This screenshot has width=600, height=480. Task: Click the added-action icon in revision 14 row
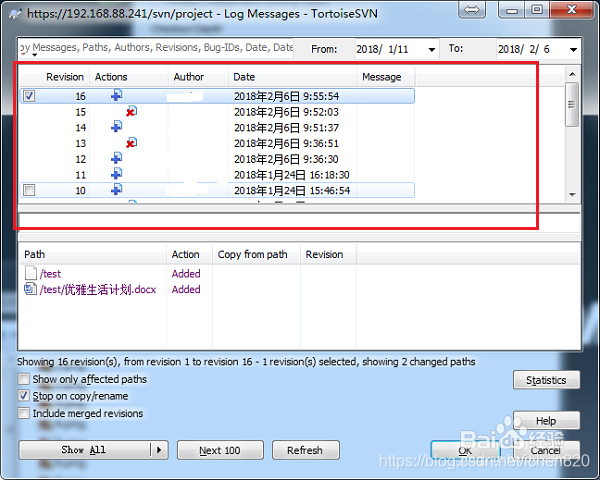(117, 127)
